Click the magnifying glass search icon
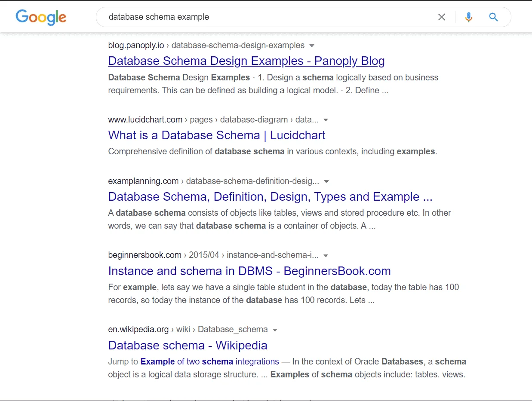 493,17
